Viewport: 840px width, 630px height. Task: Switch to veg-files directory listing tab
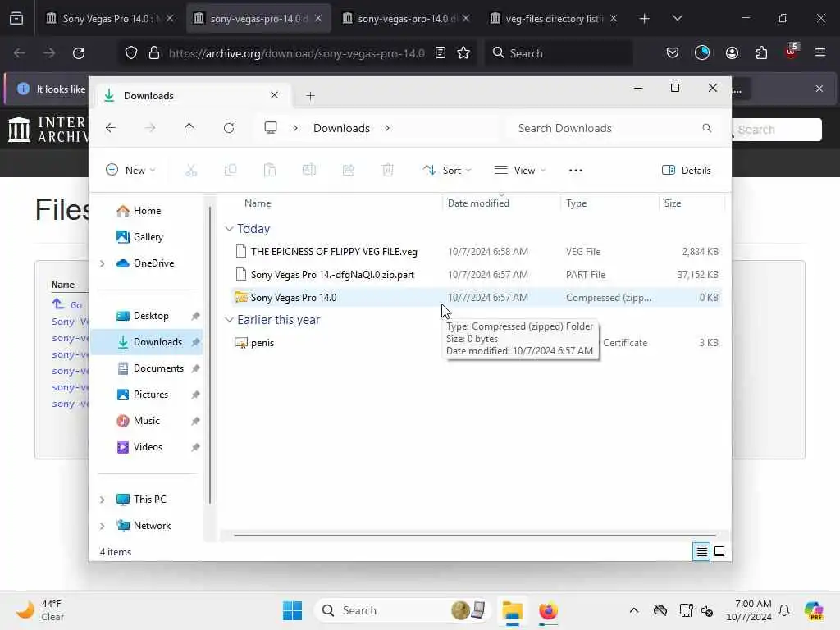point(554,19)
